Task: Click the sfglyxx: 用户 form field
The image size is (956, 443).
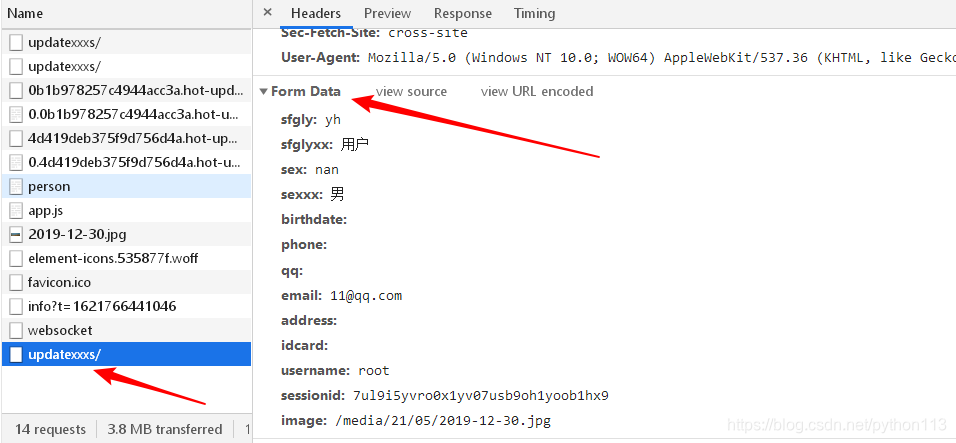Action: pyautogui.click(x=325, y=144)
